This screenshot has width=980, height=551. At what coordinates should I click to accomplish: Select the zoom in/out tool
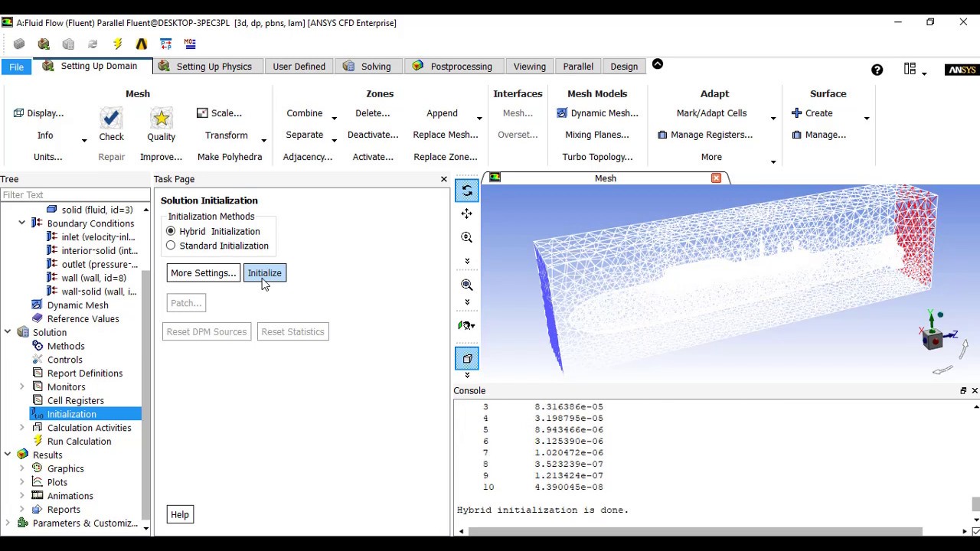pyautogui.click(x=466, y=237)
